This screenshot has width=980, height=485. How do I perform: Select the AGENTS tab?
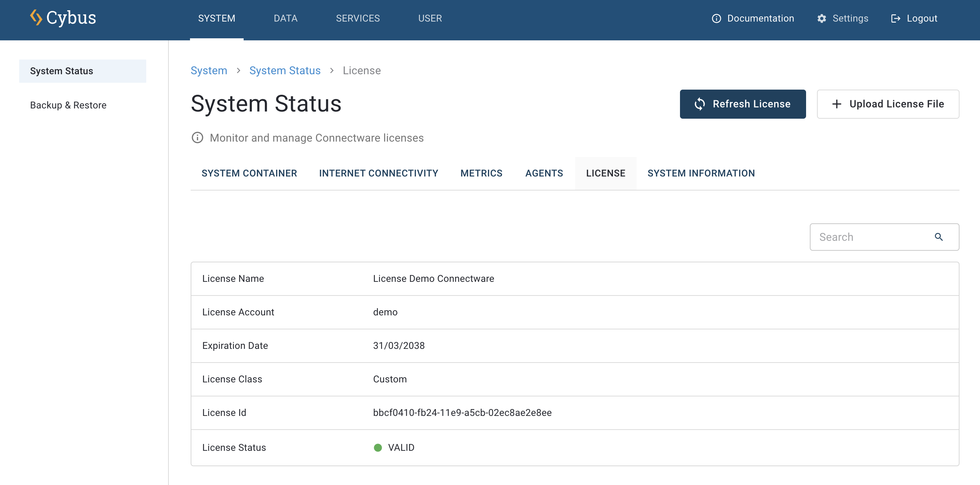pos(544,173)
